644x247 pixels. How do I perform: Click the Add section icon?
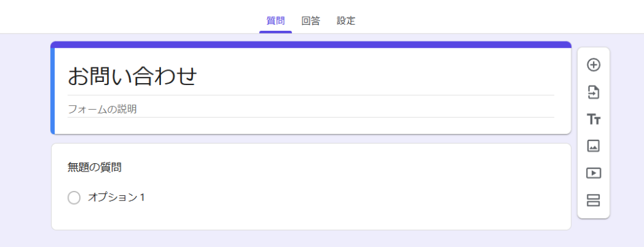point(594,200)
